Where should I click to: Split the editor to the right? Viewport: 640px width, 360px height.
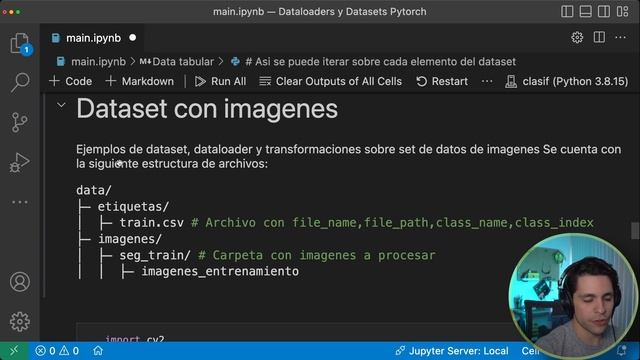click(x=599, y=38)
